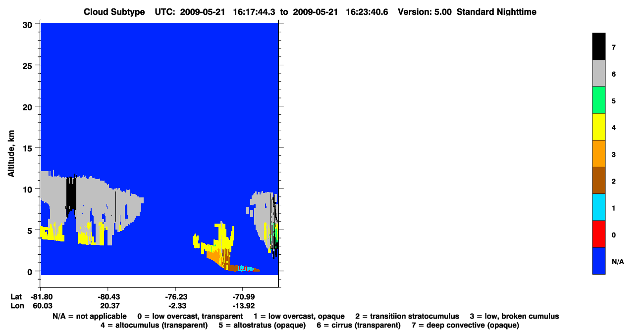644x330 pixels.
Task: Click the 'Lat' axis row label
Action: (x=16, y=296)
